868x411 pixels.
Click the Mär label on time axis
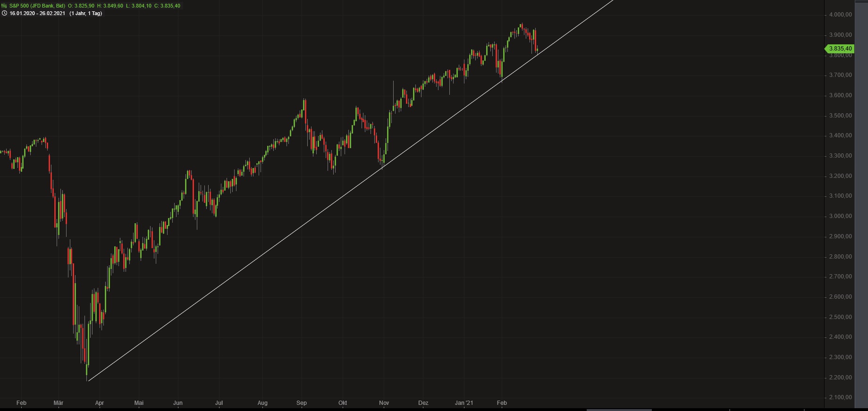59,403
